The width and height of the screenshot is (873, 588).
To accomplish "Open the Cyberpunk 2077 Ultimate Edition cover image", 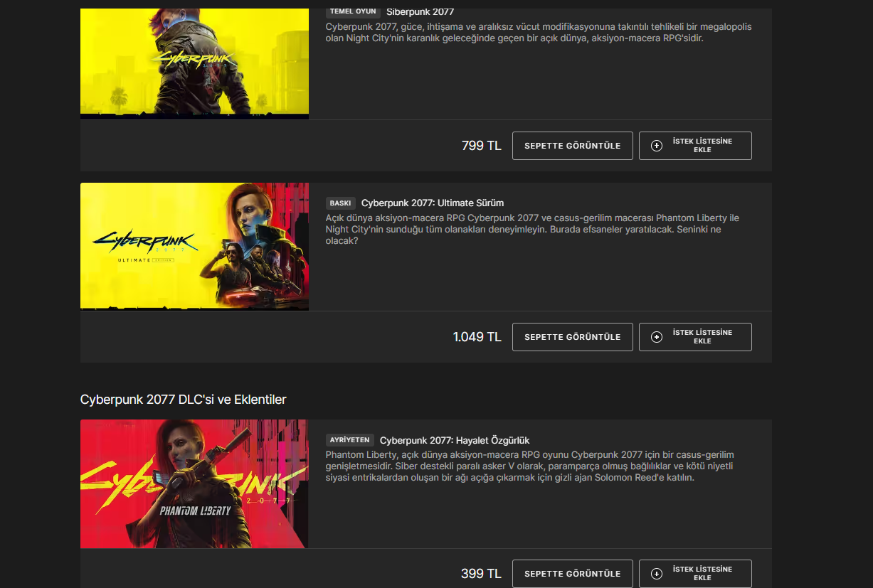I will 194,247.
